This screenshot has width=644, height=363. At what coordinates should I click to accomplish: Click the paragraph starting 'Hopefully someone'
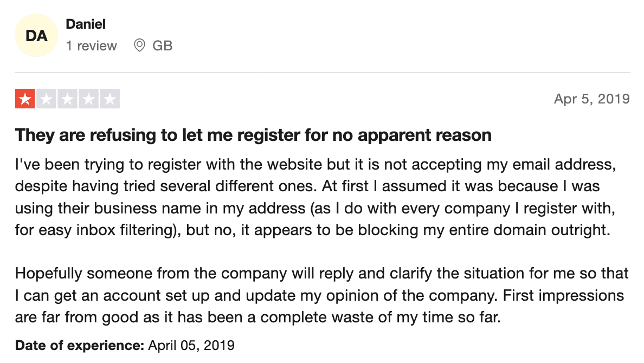pos(322,295)
